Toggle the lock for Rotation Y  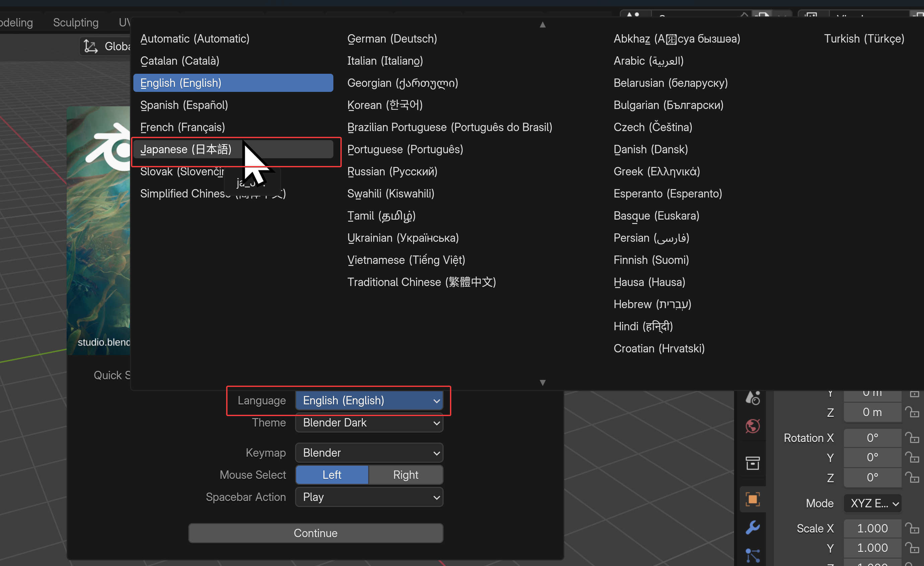coord(912,458)
